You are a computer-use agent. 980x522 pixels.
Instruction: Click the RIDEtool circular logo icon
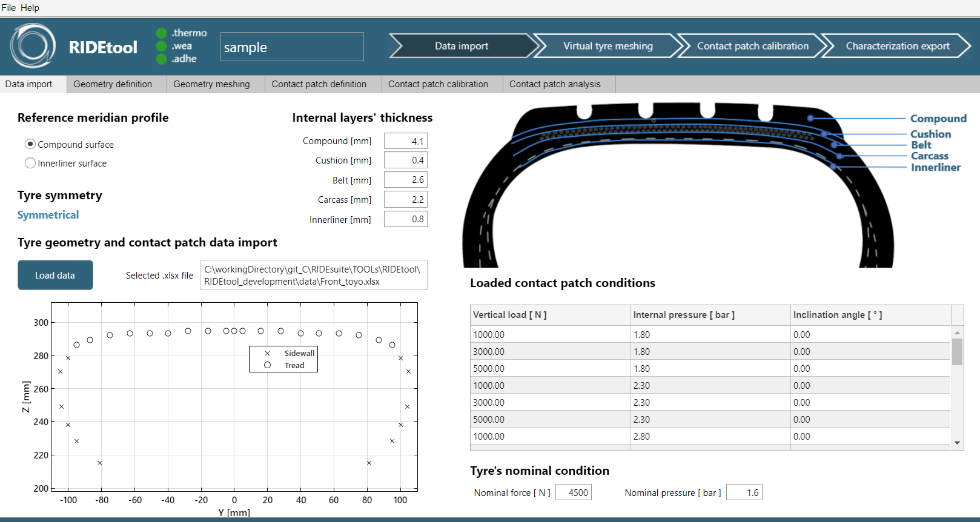(33, 46)
